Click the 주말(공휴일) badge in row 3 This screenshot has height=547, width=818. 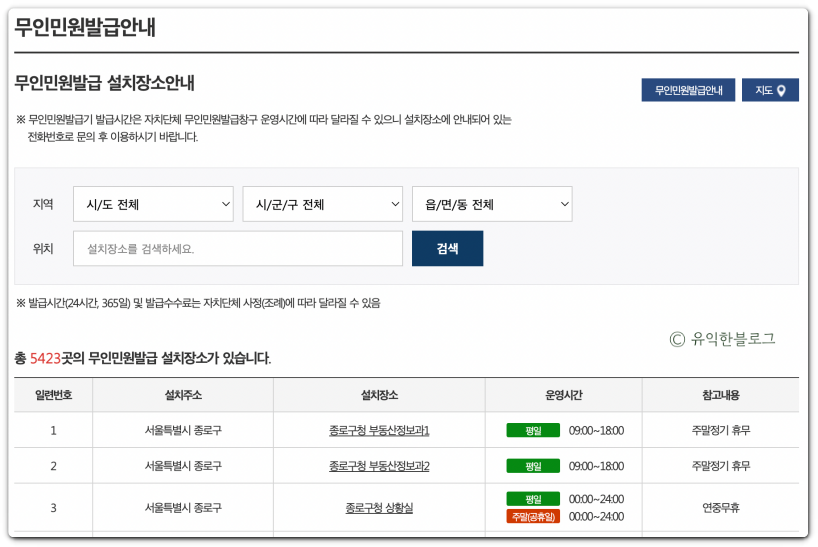point(533,517)
